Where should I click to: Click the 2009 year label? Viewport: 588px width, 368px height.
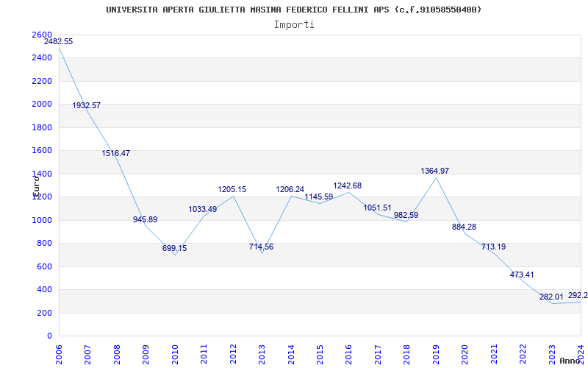click(146, 354)
